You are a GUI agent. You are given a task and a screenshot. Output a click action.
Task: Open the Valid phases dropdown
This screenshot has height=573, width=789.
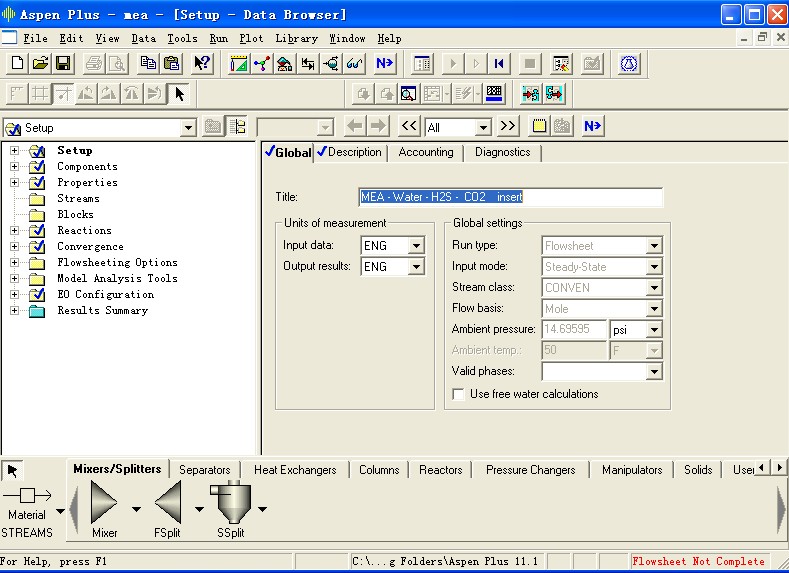point(654,372)
